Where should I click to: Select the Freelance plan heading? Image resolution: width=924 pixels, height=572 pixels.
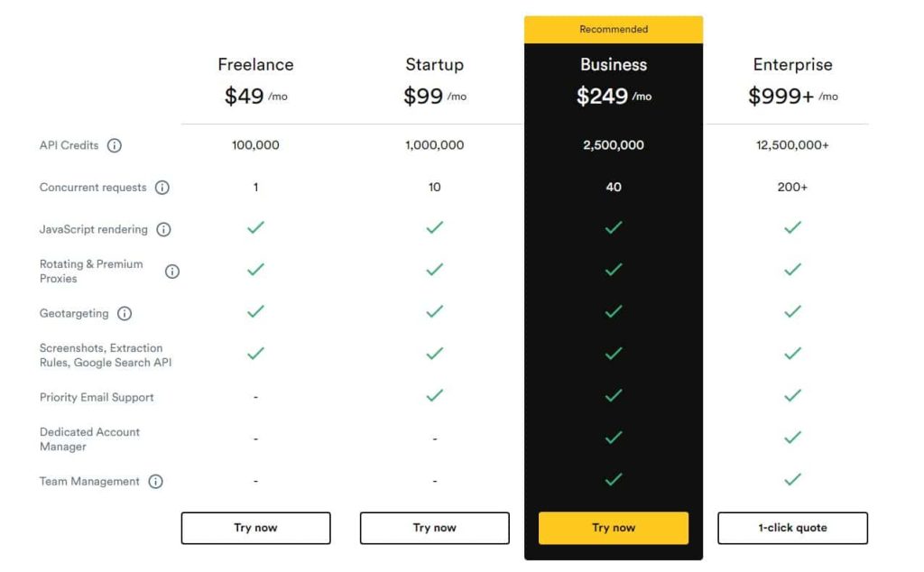tap(255, 64)
